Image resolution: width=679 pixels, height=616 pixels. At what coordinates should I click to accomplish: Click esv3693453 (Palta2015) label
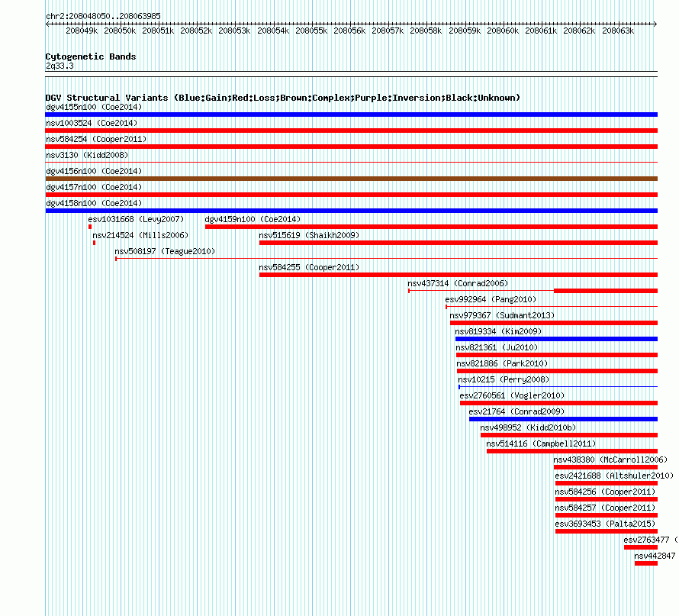606,524
